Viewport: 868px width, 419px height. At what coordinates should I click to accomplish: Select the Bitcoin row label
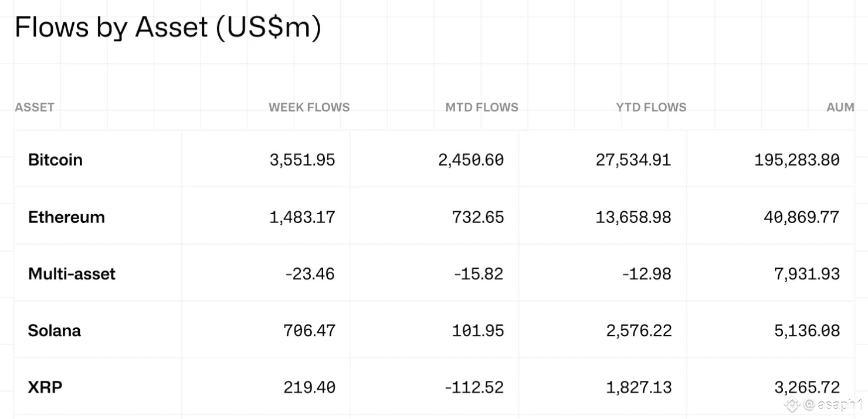tap(55, 160)
